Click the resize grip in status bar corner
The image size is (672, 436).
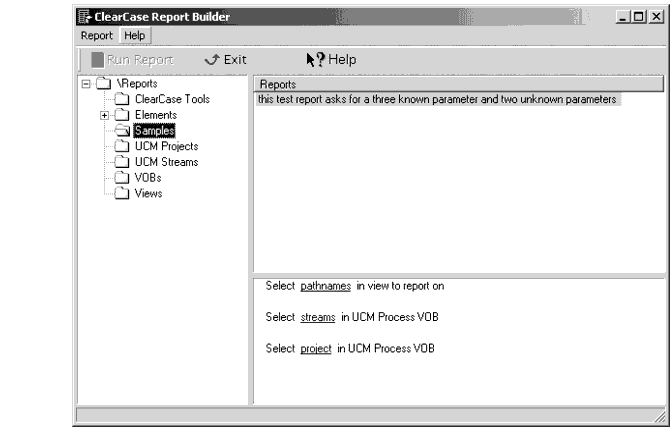660,416
